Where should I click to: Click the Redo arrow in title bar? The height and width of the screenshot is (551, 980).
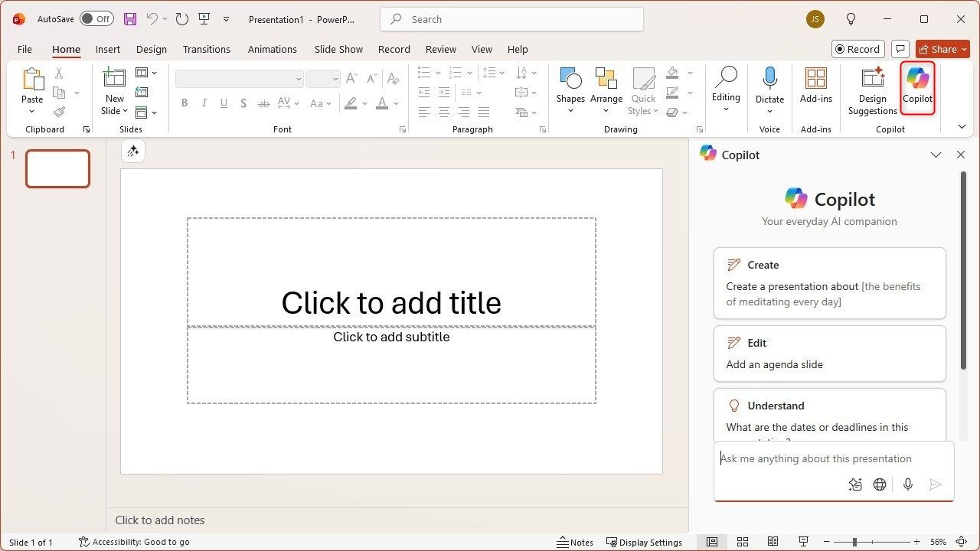(181, 19)
